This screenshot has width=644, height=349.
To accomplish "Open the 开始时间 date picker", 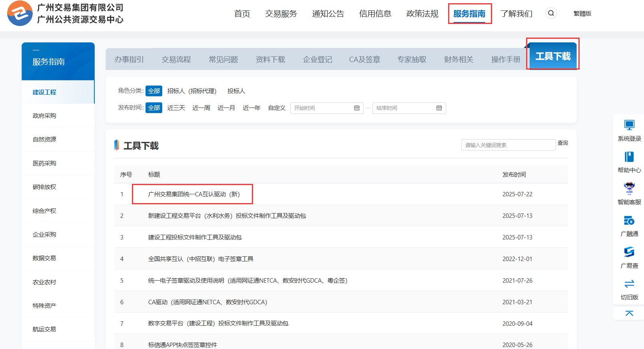I will point(326,108).
